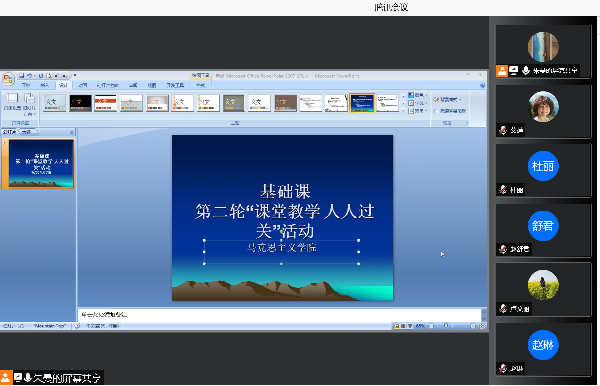Click the notes field below the slide

[279, 314]
